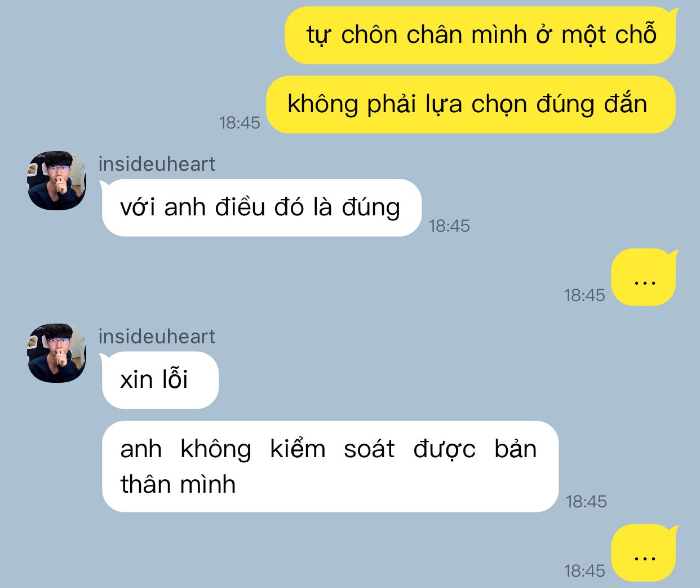Click the 18:45 timestamp next to "với anh điều đó là đúng"
Viewport: 700px width, 588px height.
tap(449, 226)
